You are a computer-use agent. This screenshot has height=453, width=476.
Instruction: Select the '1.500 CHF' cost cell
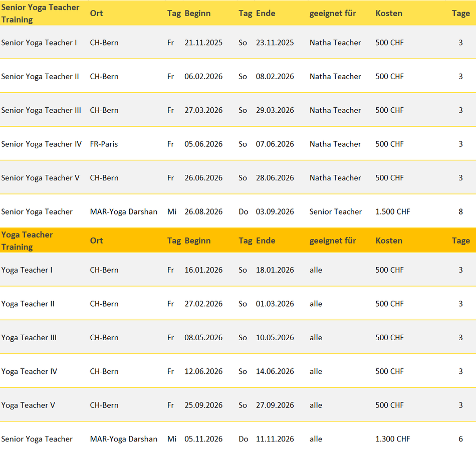pos(392,212)
